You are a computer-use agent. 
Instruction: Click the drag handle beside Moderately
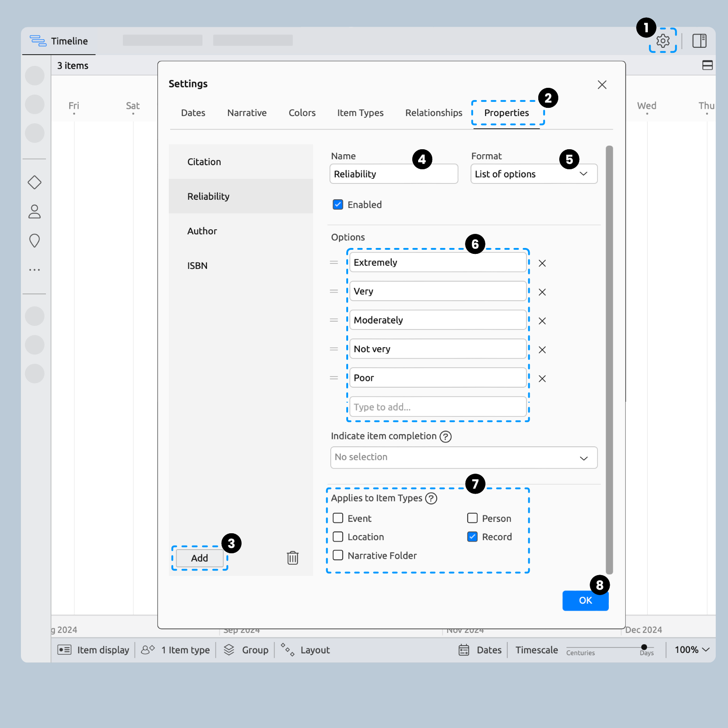334,320
